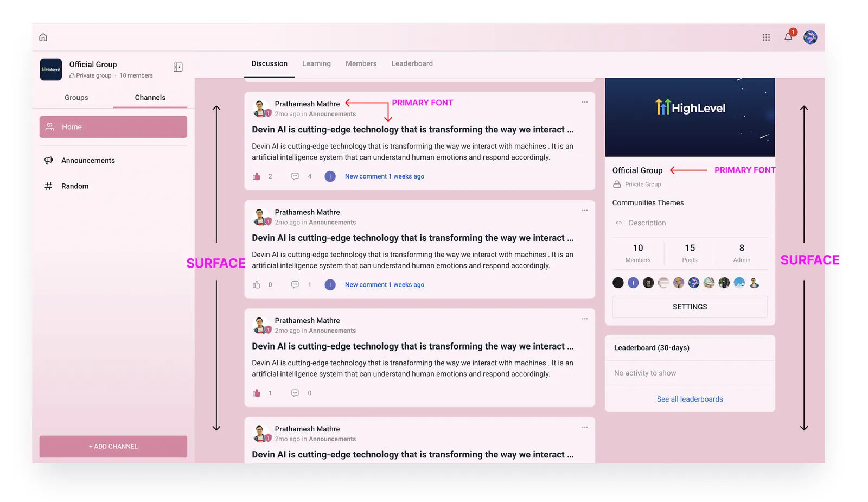Screen dimensions: 868x502
Task: Open the notifications bell
Action: click(x=788, y=37)
